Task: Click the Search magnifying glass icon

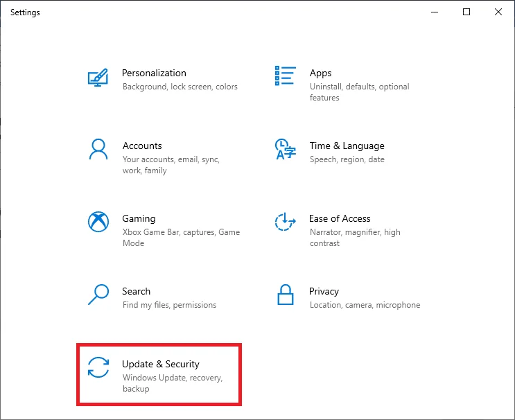Action: (x=98, y=295)
